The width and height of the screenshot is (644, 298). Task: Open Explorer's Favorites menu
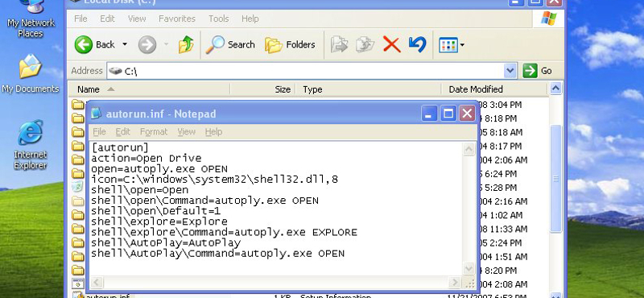(177, 19)
